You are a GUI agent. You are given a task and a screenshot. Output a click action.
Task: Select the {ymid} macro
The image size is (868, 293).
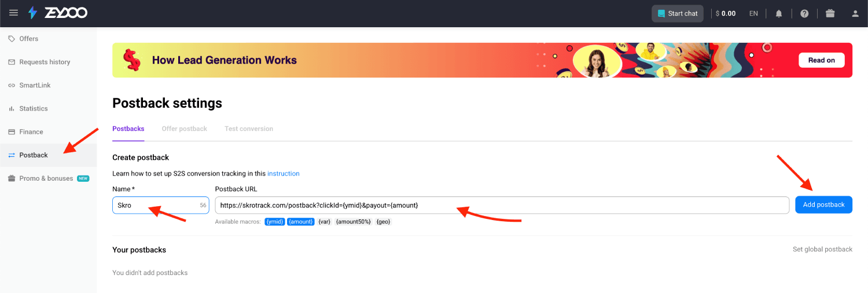(275, 222)
